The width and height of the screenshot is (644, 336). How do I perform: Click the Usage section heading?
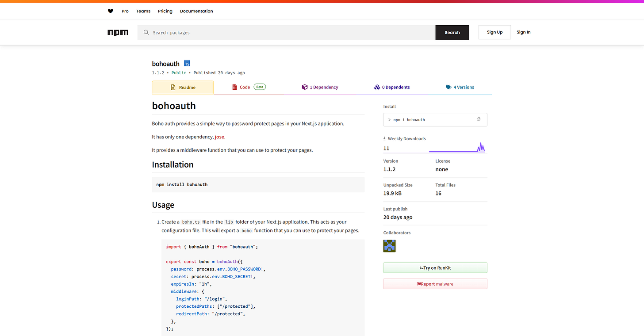pos(163,205)
